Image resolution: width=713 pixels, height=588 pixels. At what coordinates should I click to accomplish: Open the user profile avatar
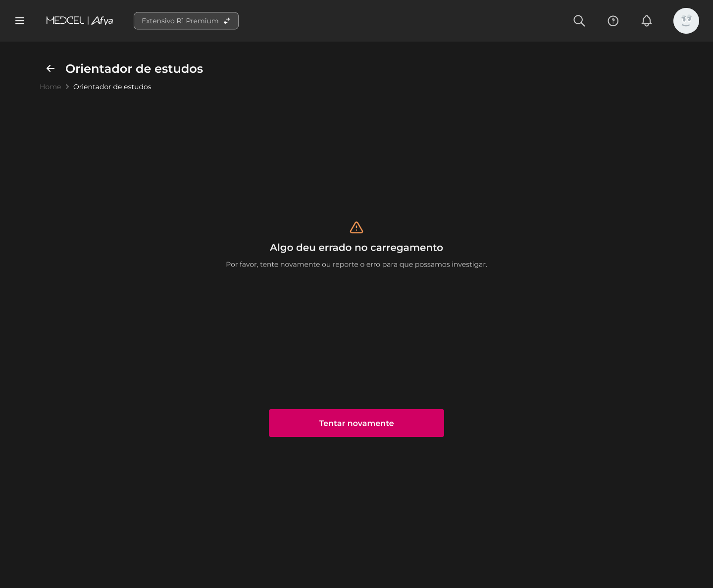point(686,21)
